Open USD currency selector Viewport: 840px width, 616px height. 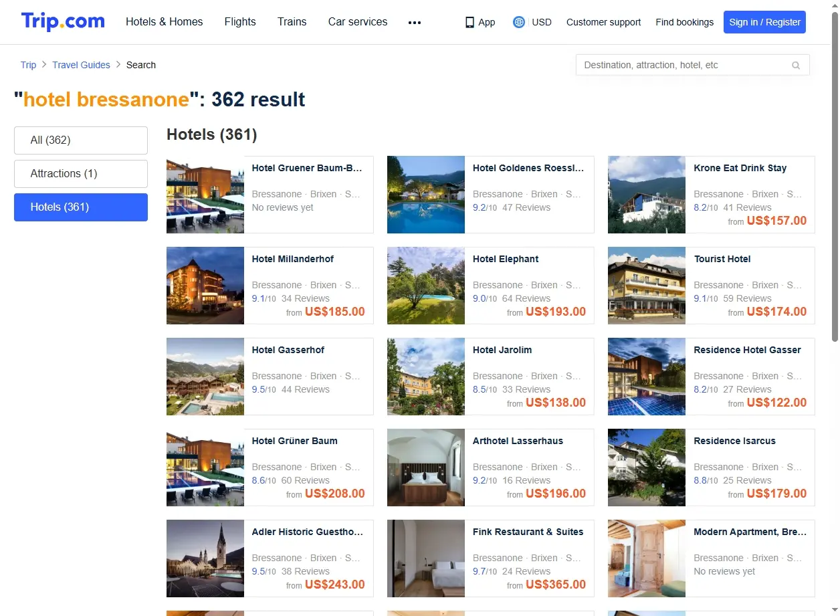(542, 22)
